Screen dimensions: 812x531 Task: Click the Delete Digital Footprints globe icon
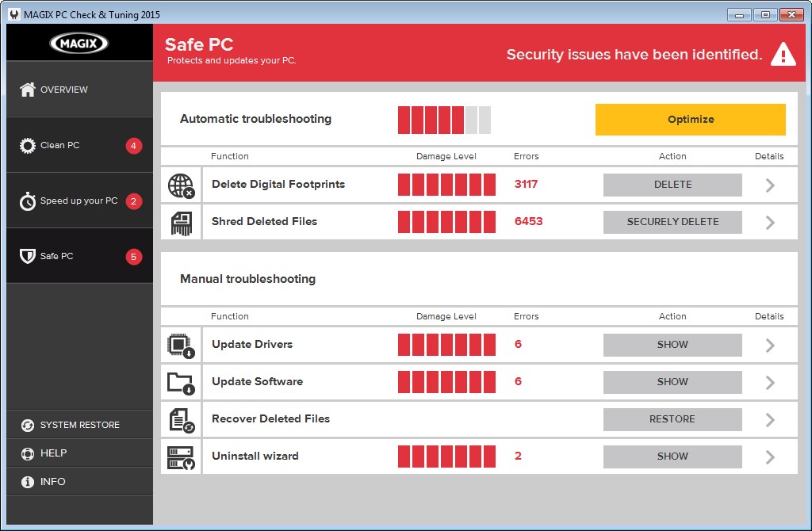click(x=181, y=185)
